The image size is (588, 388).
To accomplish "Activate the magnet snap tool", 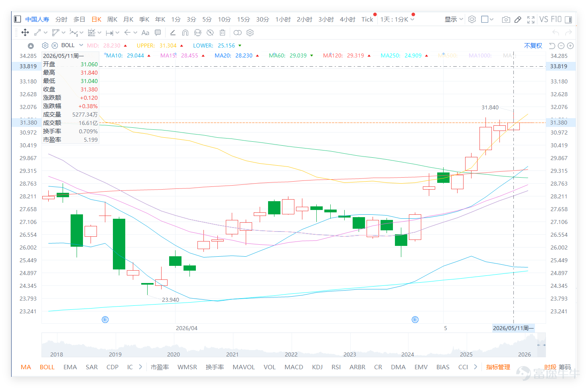I will [185, 33].
